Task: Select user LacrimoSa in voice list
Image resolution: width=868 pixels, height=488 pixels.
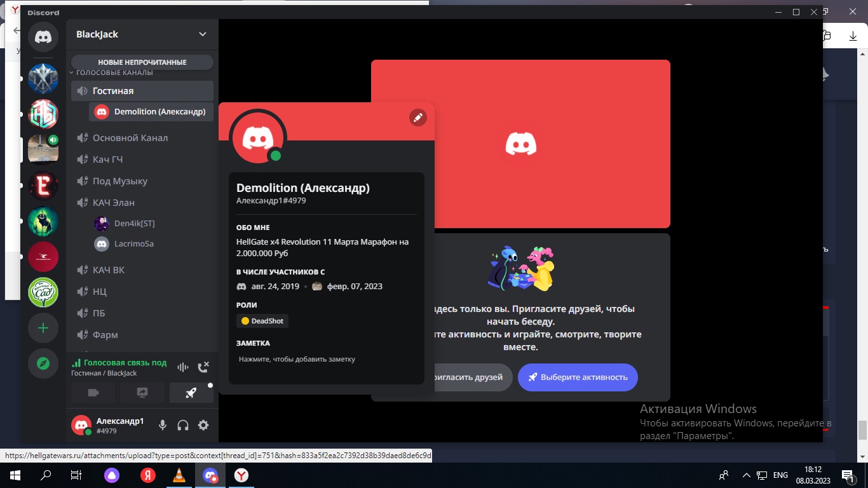Action: click(x=151, y=244)
